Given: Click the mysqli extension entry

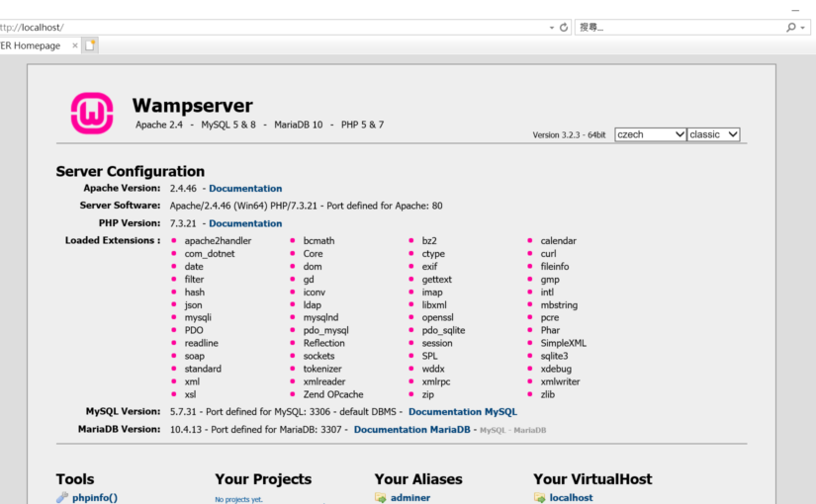Looking at the screenshot, I should [x=198, y=317].
